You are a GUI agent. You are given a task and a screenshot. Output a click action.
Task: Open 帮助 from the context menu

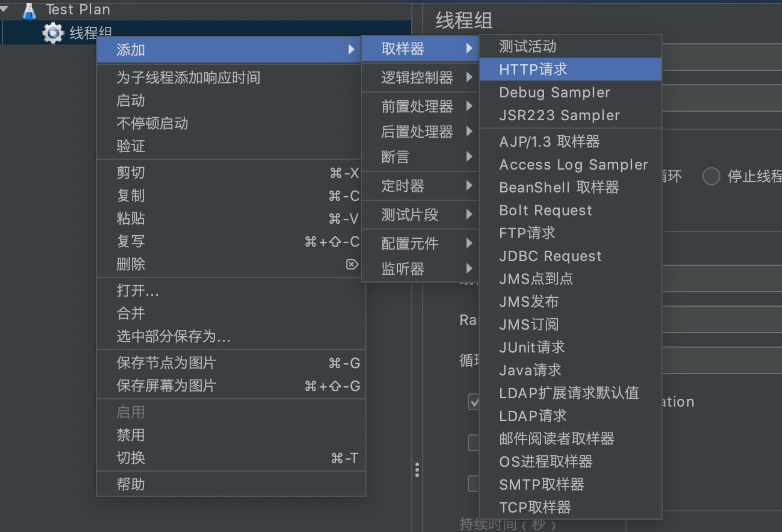click(231, 484)
